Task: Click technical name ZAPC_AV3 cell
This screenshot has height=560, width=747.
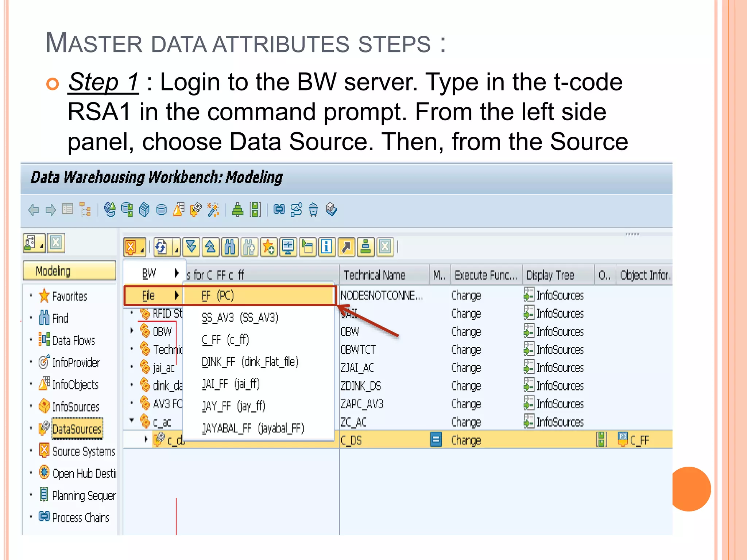Action: pyautogui.click(x=362, y=404)
